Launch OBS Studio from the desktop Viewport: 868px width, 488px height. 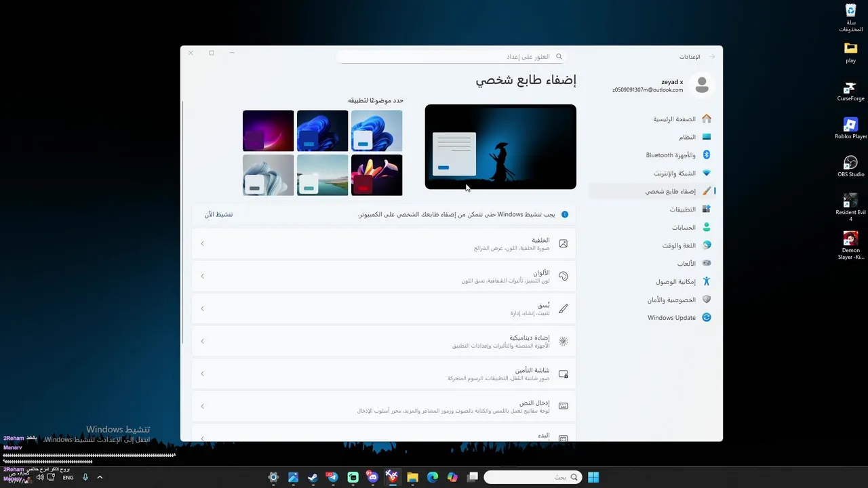click(850, 167)
